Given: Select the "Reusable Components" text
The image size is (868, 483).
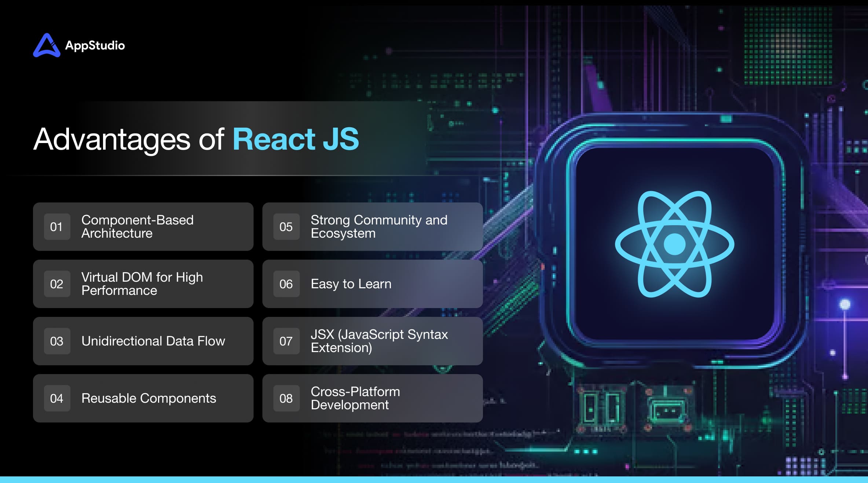Looking at the screenshot, I should 149,398.
